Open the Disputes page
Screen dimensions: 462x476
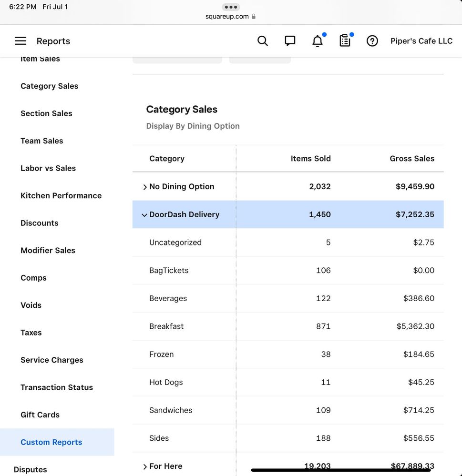[30, 470]
